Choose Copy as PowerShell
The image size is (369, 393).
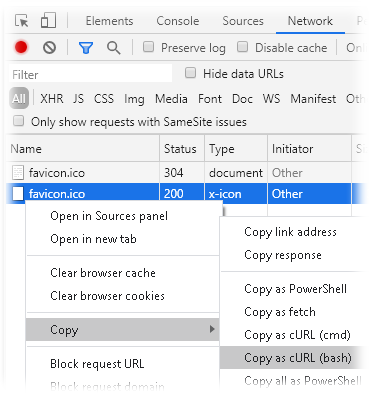(296, 289)
